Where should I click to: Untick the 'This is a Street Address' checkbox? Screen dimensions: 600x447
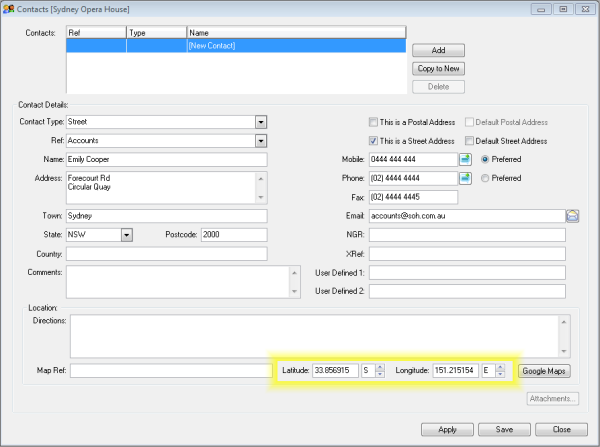tap(374, 141)
